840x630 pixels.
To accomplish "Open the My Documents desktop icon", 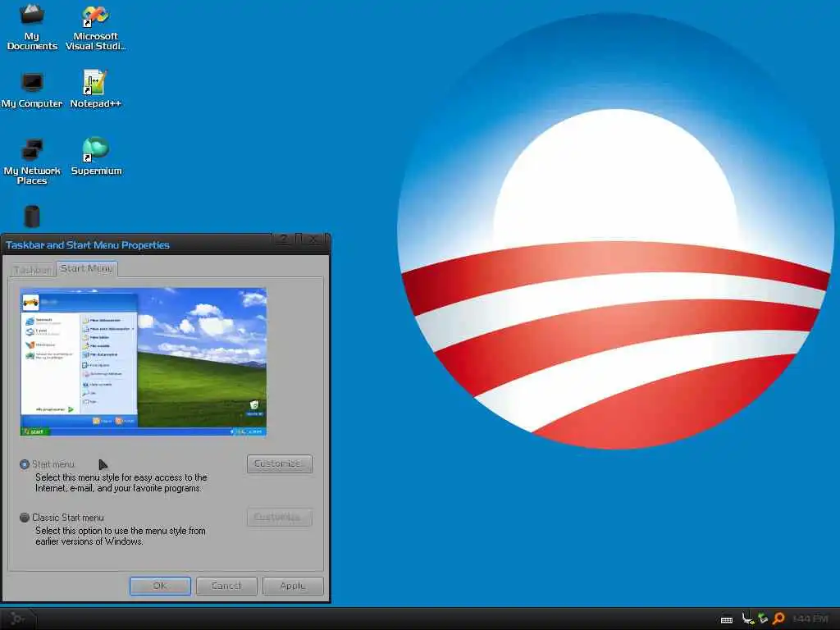I will click(32, 27).
